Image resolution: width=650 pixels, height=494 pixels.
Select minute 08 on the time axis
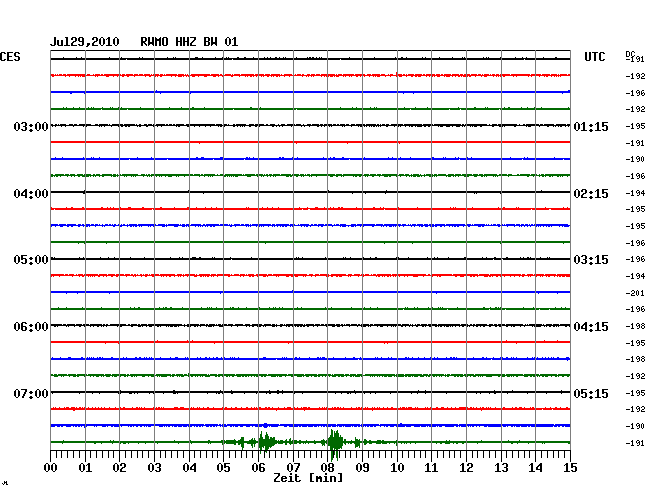327,467
